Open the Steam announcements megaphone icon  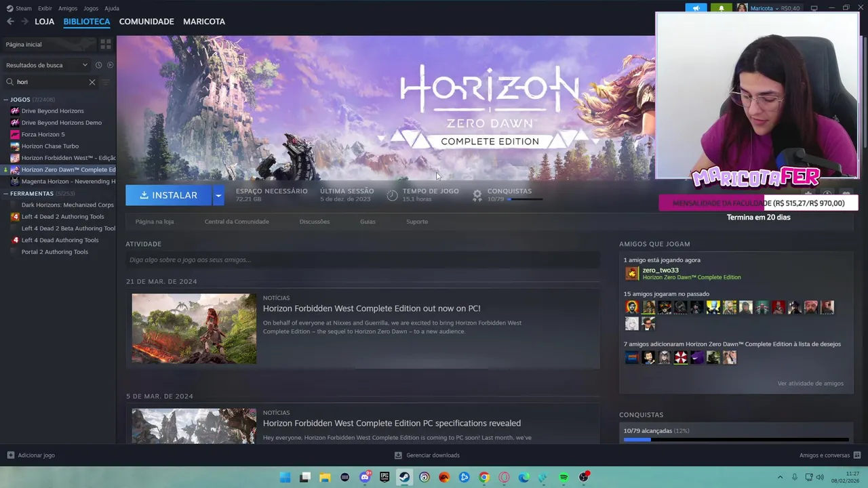click(696, 8)
